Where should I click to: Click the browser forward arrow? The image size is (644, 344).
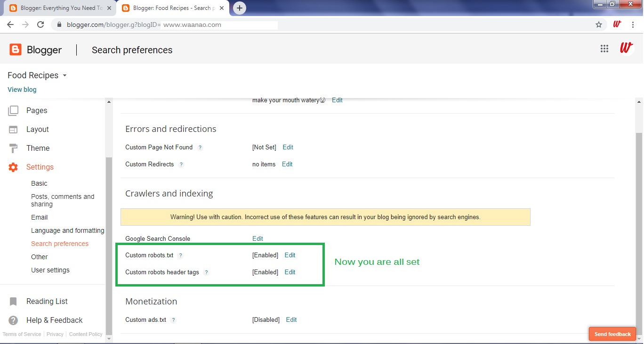coord(25,25)
